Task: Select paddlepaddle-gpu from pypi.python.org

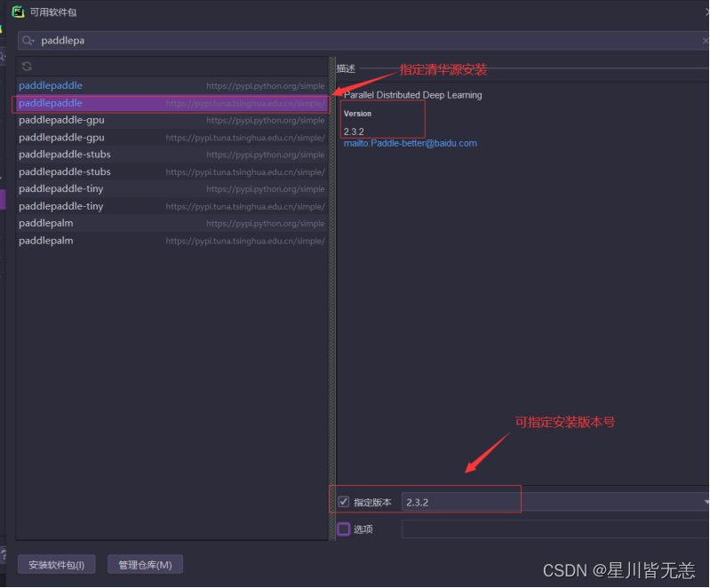Action: click(x=172, y=121)
